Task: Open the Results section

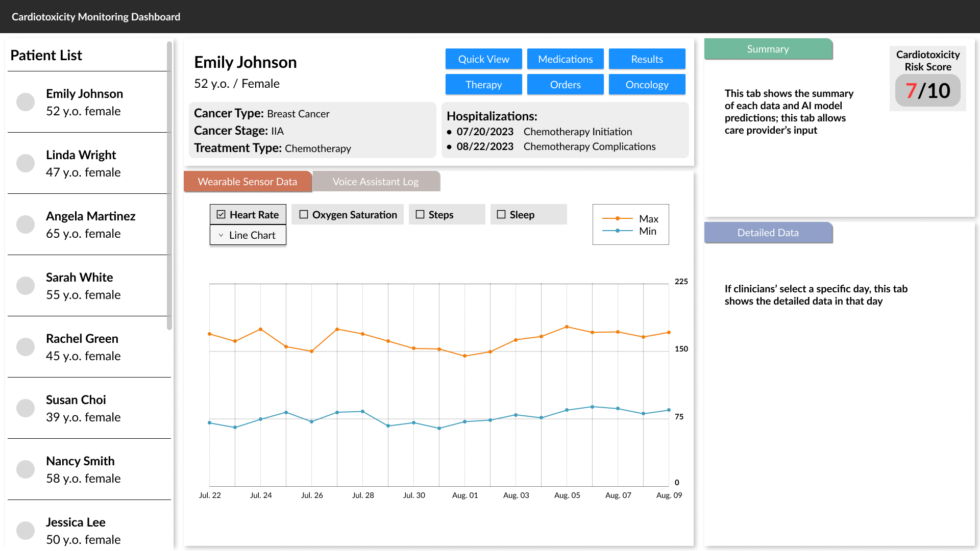Action: [647, 59]
